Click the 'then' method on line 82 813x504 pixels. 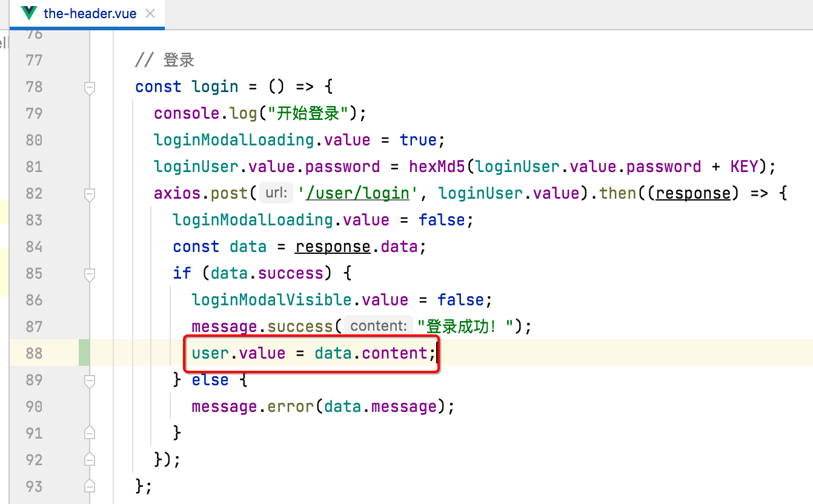coord(619,193)
